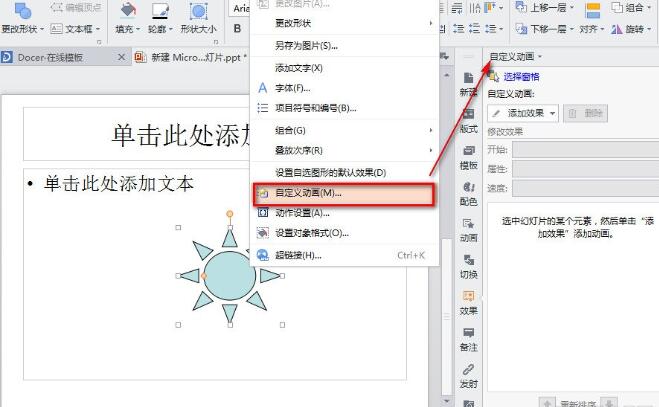This screenshot has width=659, height=407.
Task: Click the 下移一层 send backward icon
Action: [x=521, y=29]
